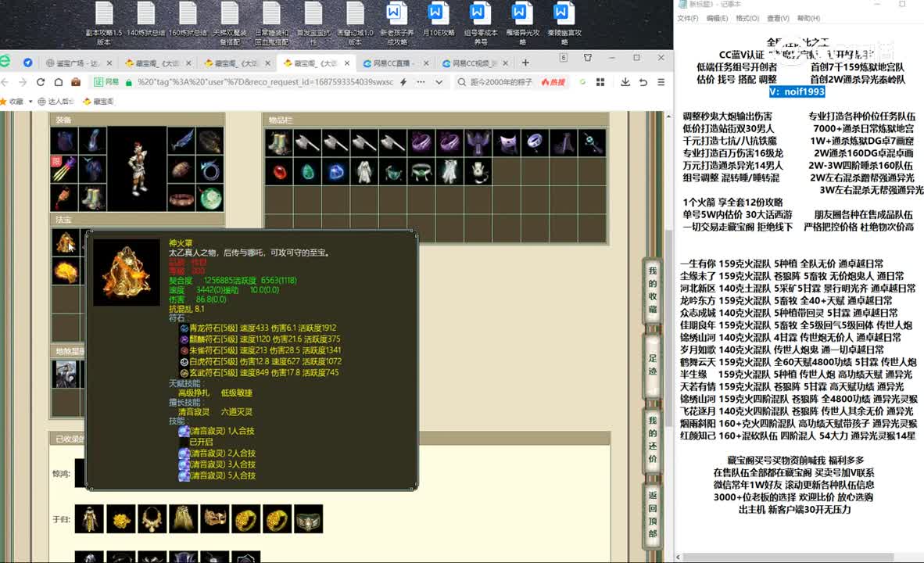Open the 月10E攻略 Word document on desktop
This screenshot has height=563, width=924.
[439, 20]
